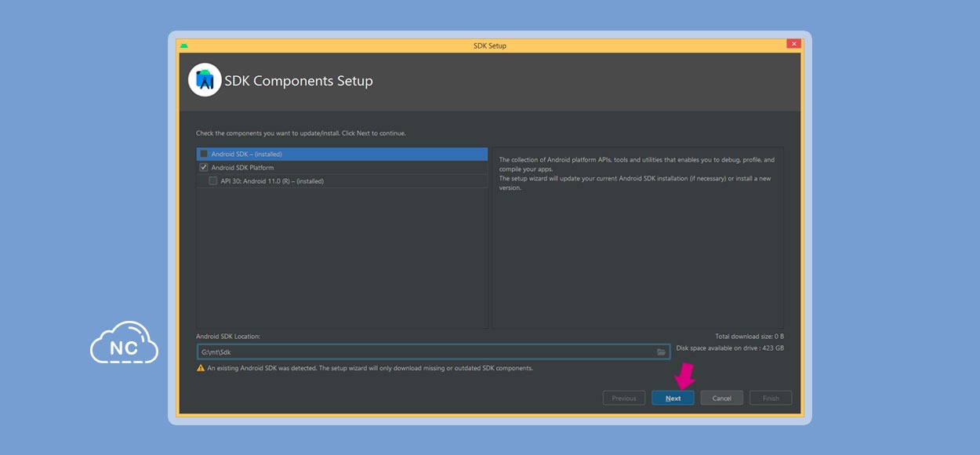Select the 'API 30: Android 11.0 (R) – (installed)' row
The height and width of the screenshot is (455, 980).
point(342,181)
